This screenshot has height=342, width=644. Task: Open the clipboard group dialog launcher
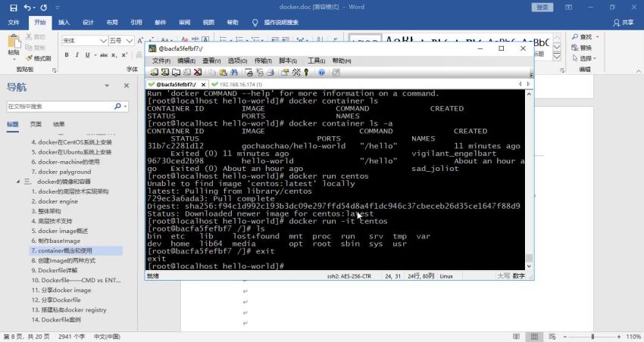(x=55, y=70)
